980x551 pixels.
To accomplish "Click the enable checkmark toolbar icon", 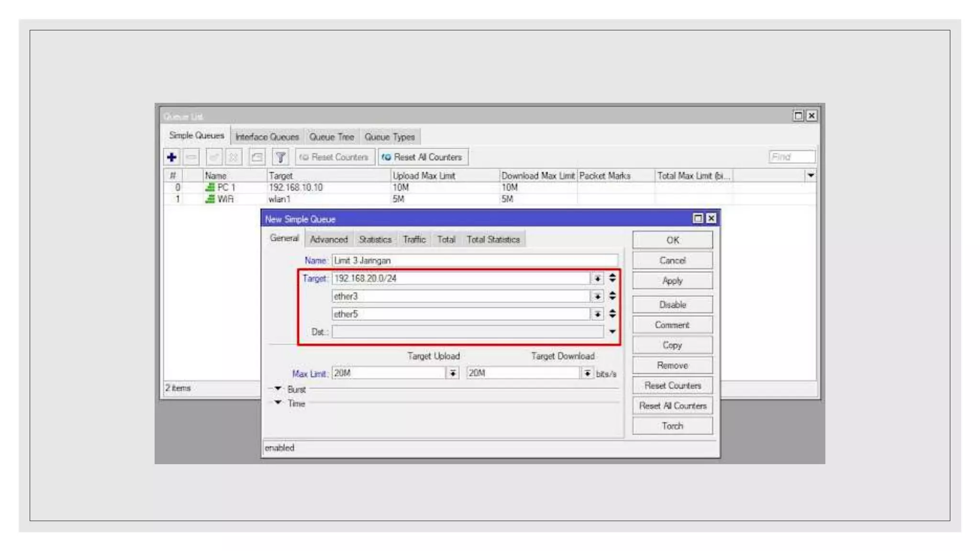I will click(214, 157).
